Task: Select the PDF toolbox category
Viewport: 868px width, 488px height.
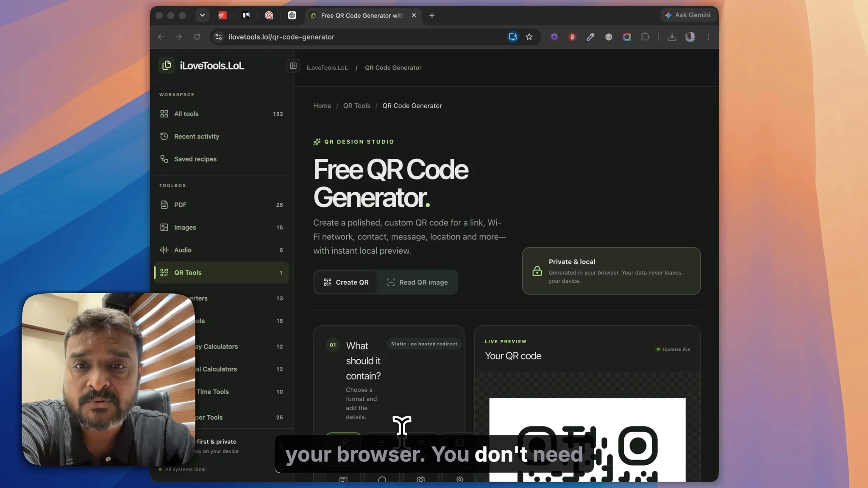Action: [221, 205]
